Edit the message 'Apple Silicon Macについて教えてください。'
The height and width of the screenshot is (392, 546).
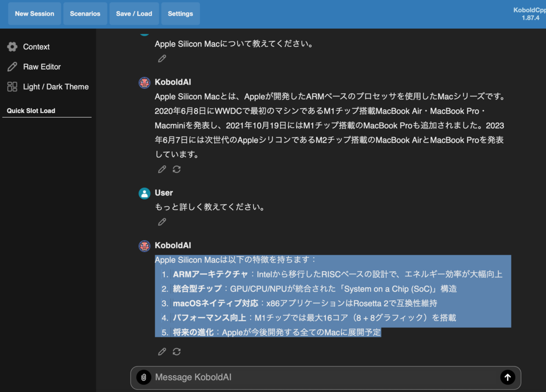coord(162,59)
